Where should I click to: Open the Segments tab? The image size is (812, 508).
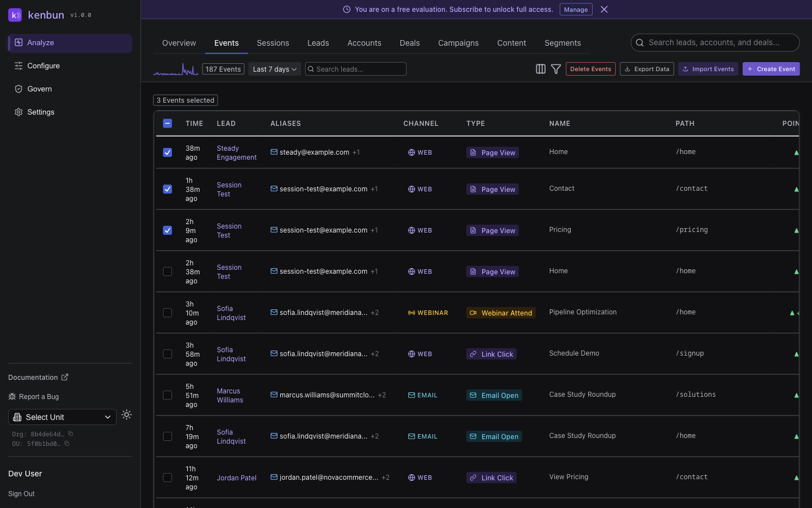click(x=562, y=43)
